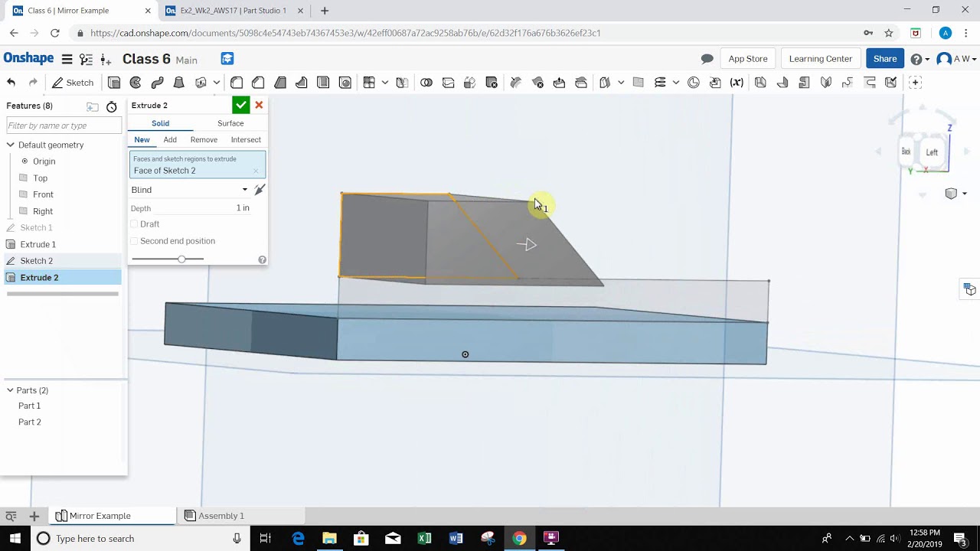The width and height of the screenshot is (980, 551).
Task: Select the Chamfer tool
Action: click(x=258, y=83)
